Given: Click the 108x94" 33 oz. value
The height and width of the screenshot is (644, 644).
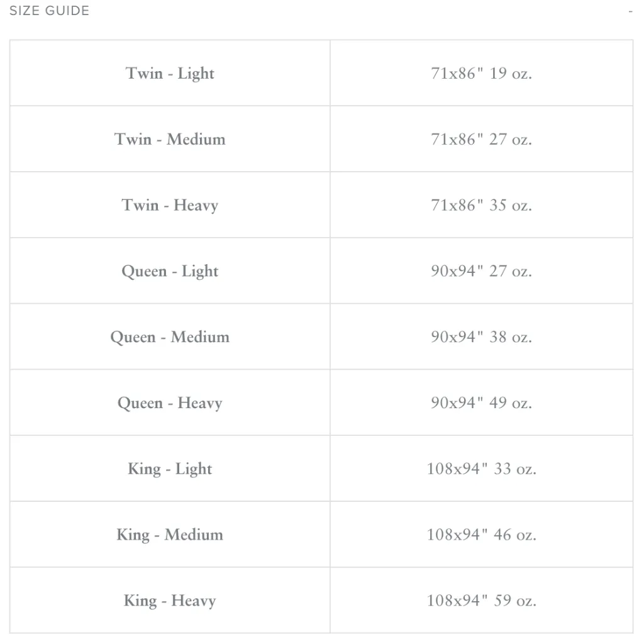Looking at the screenshot, I should [481, 469].
